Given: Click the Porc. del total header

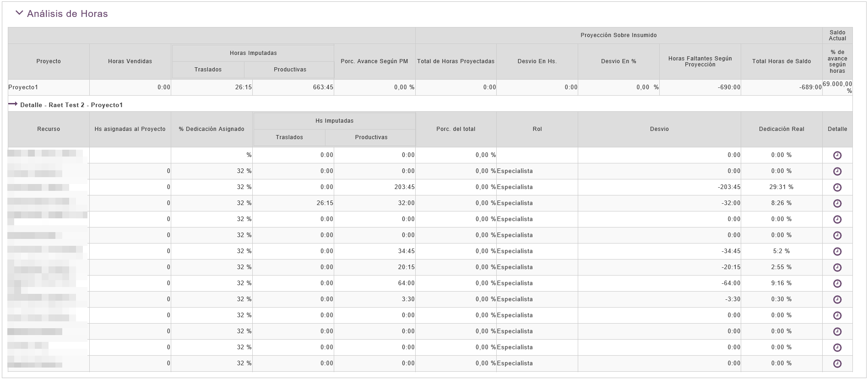Looking at the screenshot, I should point(456,129).
